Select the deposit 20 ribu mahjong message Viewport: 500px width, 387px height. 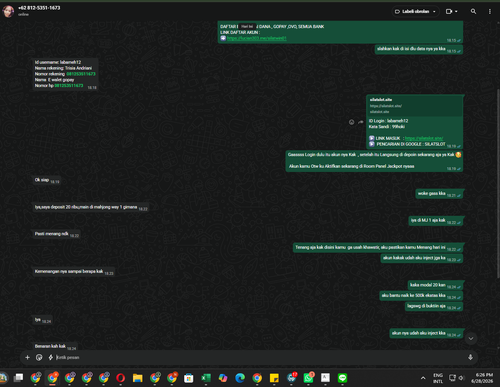(x=91, y=207)
